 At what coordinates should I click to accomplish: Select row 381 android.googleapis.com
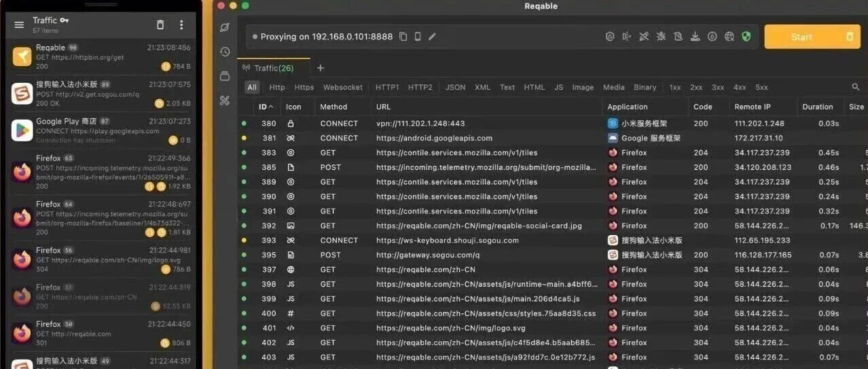552,138
